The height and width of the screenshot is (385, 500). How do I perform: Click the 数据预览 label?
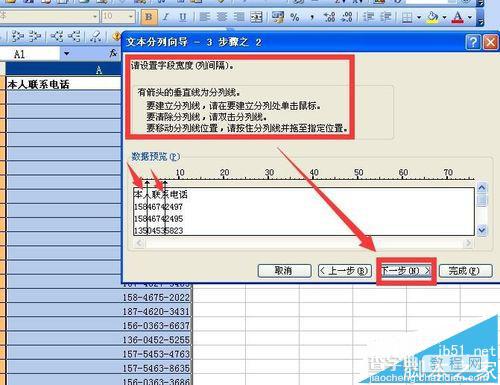(x=155, y=156)
